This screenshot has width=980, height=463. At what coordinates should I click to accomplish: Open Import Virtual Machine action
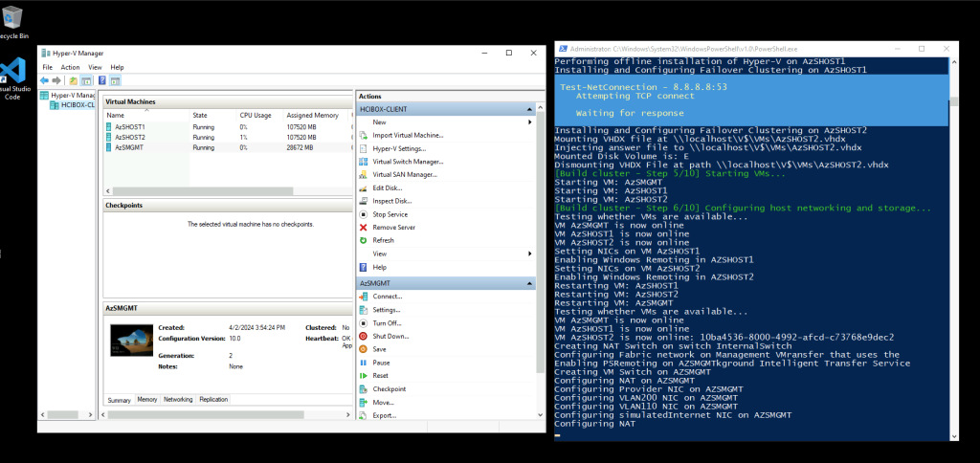(x=408, y=135)
